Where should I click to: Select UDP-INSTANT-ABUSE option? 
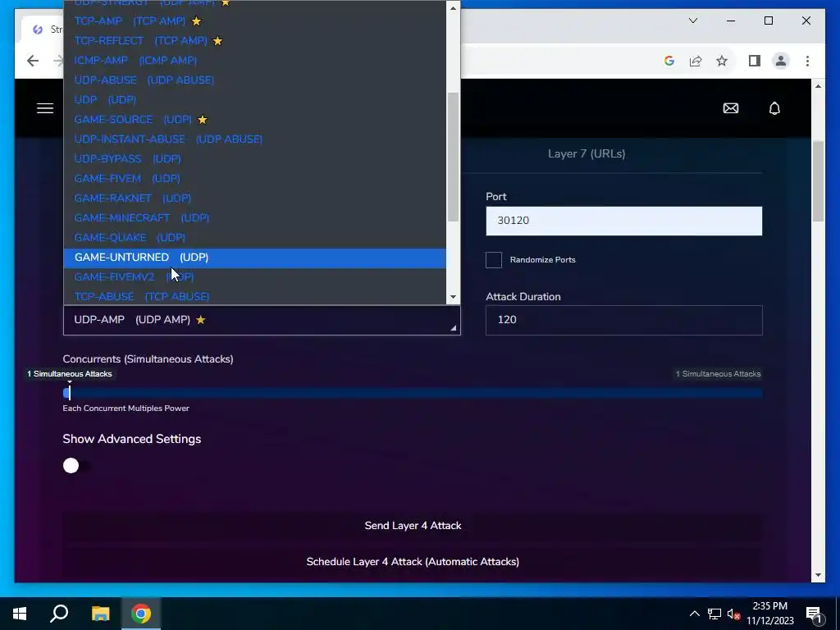tap(254, 139)
